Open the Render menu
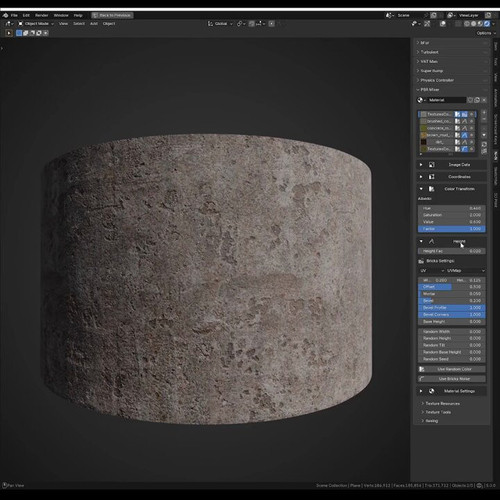Image resolution: width=500 pixels, height=500 pixels. (x=42, y=15)
